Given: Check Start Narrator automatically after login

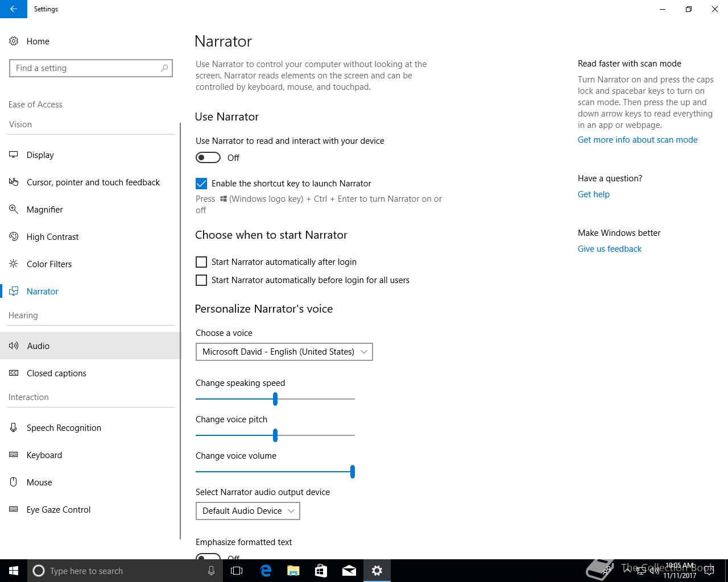Looking at the screenshot, I should (201, 262).
